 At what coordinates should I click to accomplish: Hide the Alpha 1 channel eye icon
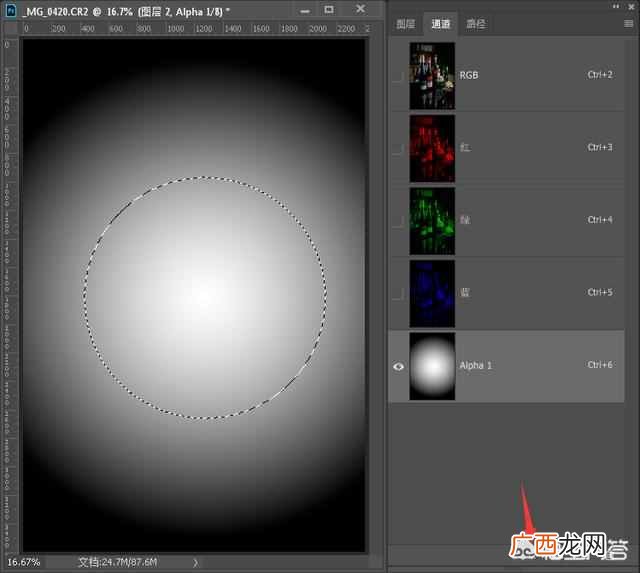click(x=398, y=366)
